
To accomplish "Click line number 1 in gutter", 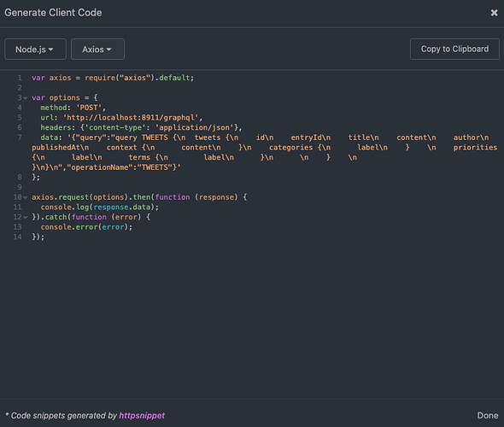I will pyautogui.click(x=20, y=78).
